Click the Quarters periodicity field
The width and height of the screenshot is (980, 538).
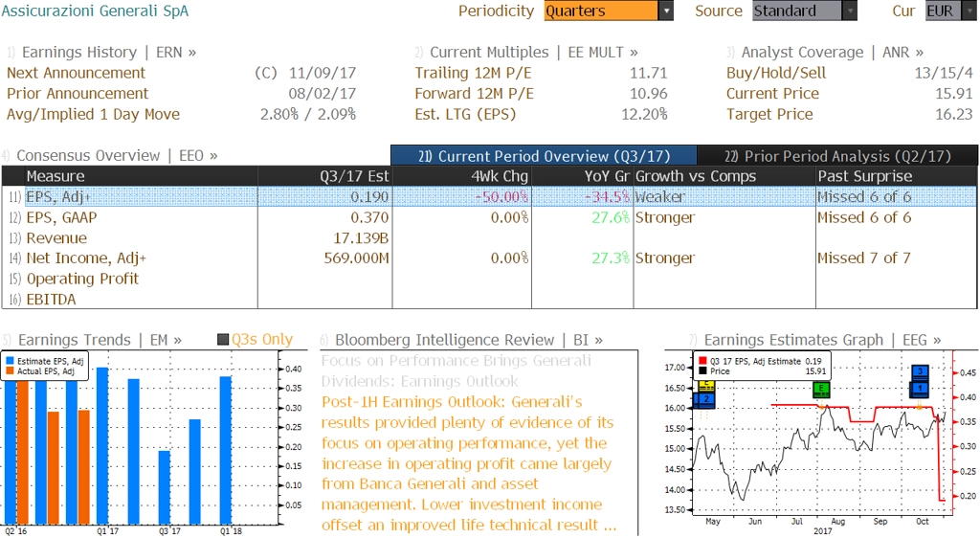tap(601, 11)
